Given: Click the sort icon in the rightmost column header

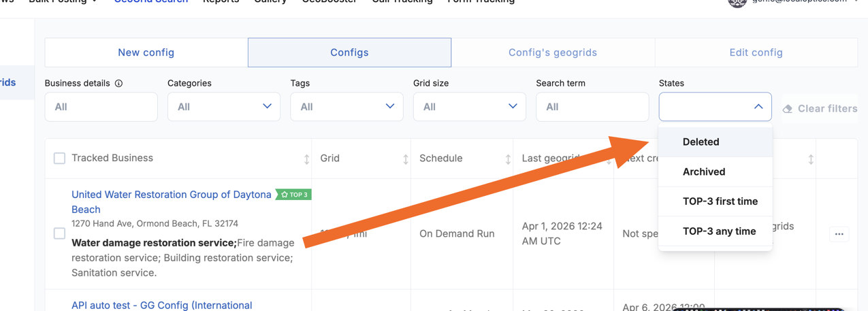Looking at the screenshot, I should [x=811, y=159].
